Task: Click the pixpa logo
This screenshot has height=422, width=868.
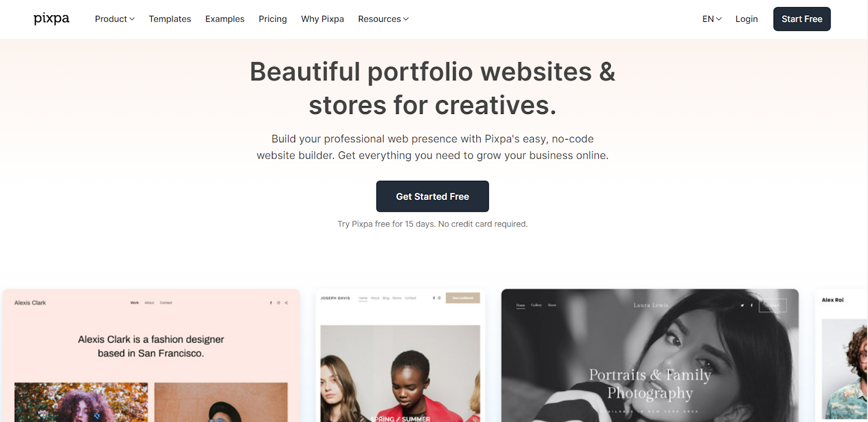Action: 52,18
